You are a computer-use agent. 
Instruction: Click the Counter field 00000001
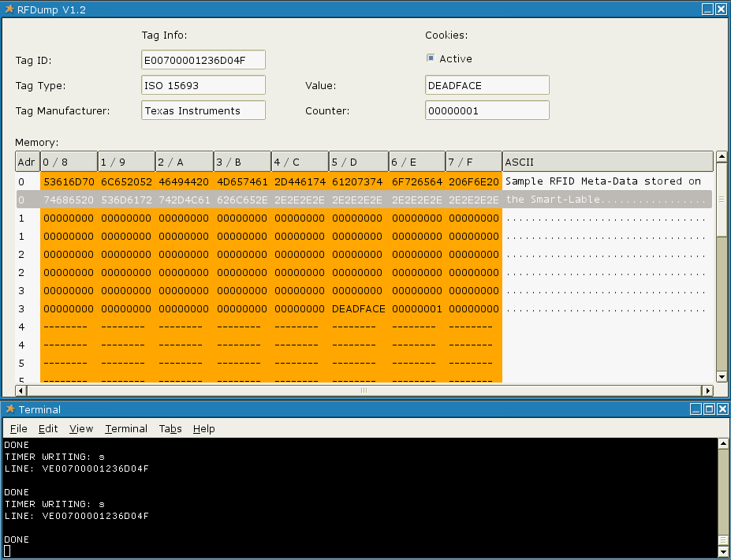coord(487,110)
